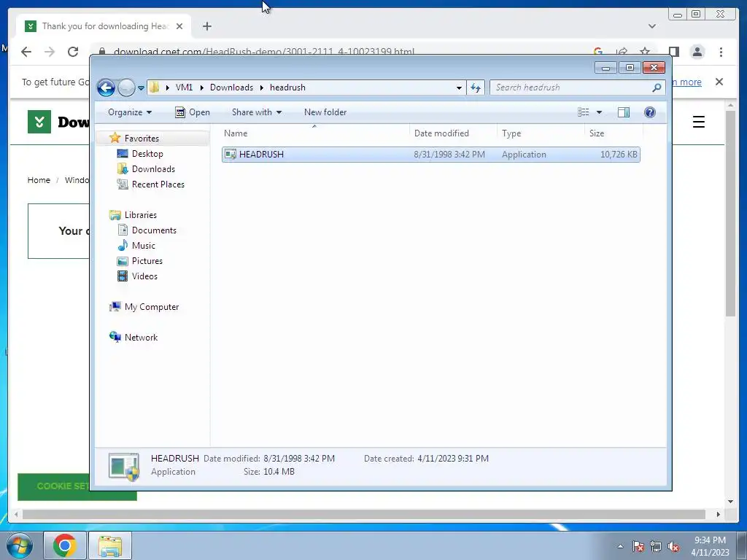Screen dimensions: 747x560
Task: Open Chrome side panel icon
Action: (x=673, y=52)
